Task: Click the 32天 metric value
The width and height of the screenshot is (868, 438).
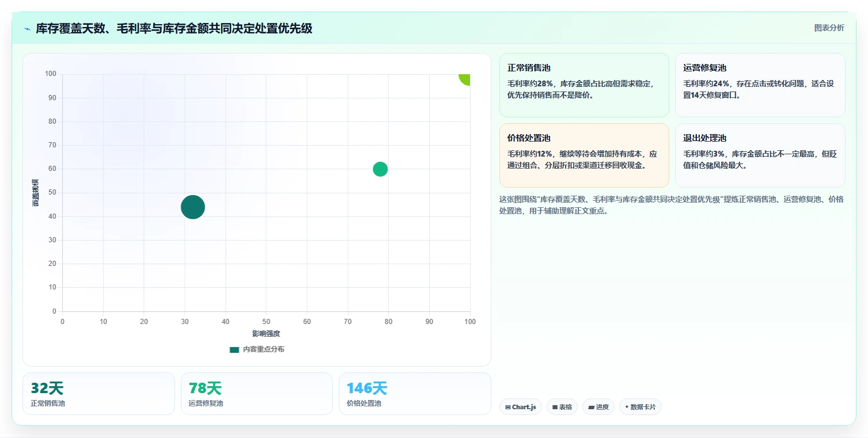Action: (47, 389)
